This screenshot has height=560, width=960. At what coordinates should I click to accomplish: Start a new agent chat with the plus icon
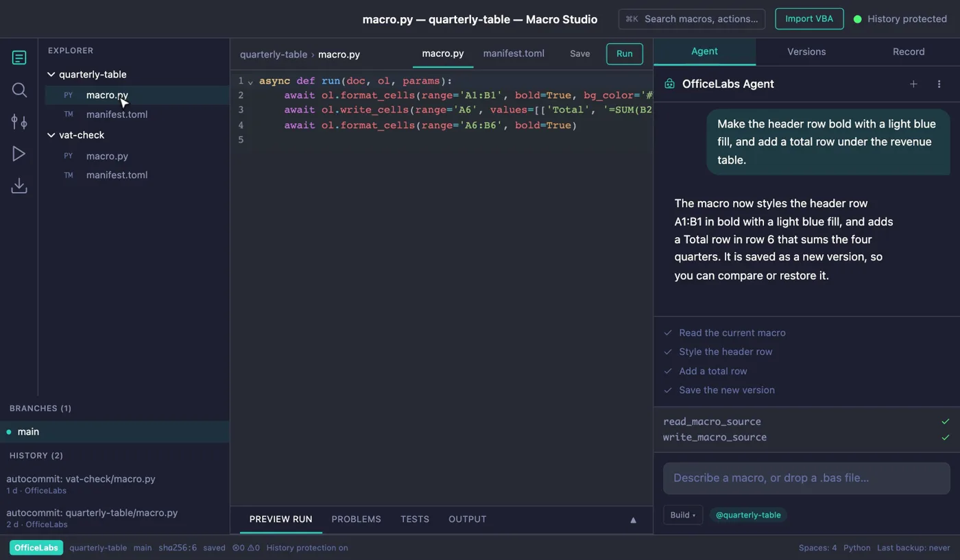[x=913, y=84]
